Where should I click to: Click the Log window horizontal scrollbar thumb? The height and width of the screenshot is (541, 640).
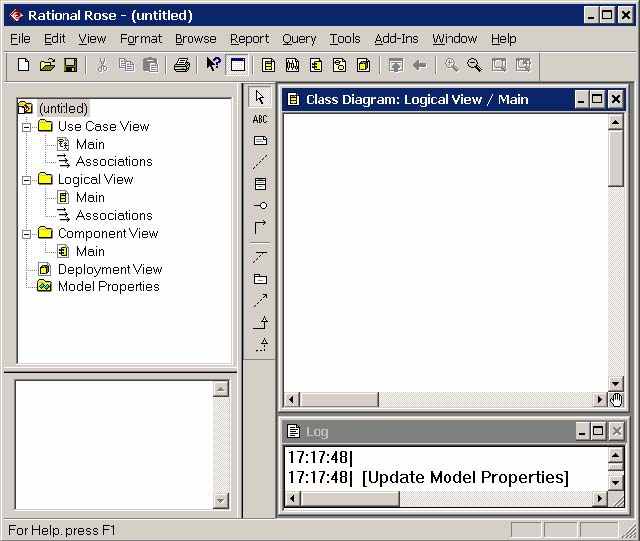tap(350, 499)
